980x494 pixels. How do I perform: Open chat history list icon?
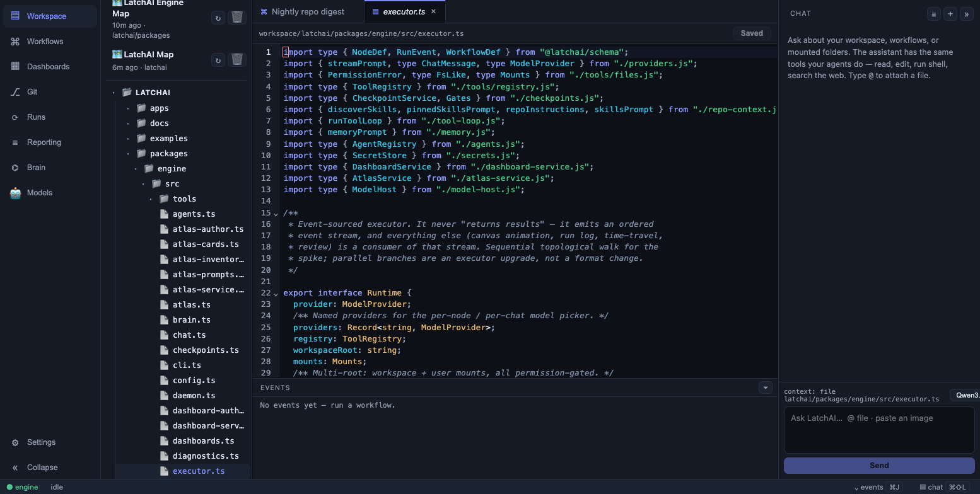click(x=933, y=13)
